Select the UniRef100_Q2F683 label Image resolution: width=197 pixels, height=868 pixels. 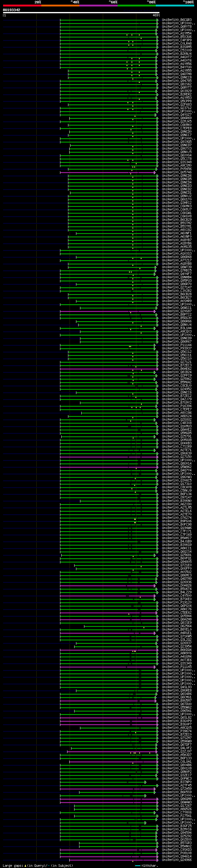point(177,104)
